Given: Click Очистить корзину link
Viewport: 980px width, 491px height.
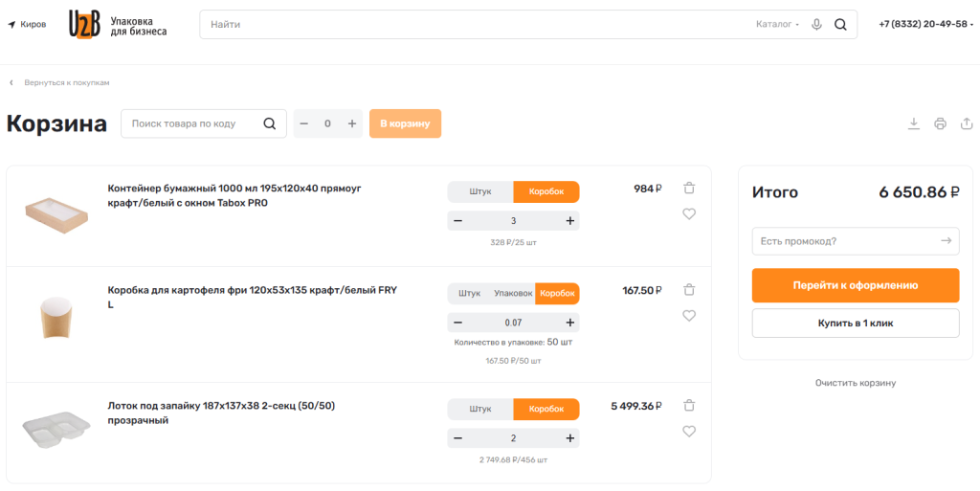Looking at the screenshot, I should pyautogui.click(x=856, y=383).
